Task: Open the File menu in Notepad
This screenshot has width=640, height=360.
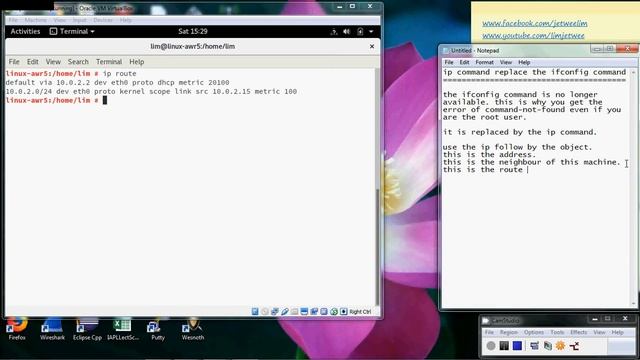Action: (449, 62)
